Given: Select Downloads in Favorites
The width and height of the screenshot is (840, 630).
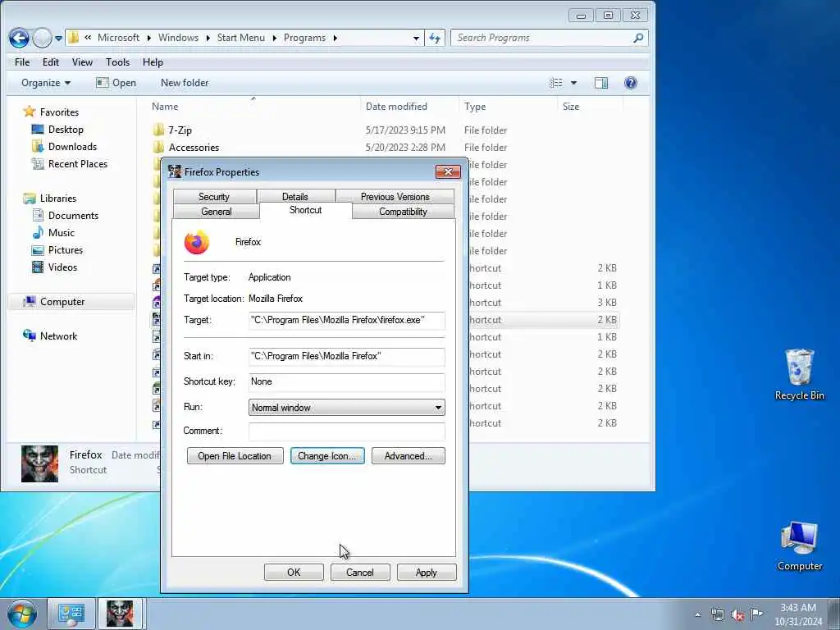Looking at the screenshot, I should (x=72, y=146).
